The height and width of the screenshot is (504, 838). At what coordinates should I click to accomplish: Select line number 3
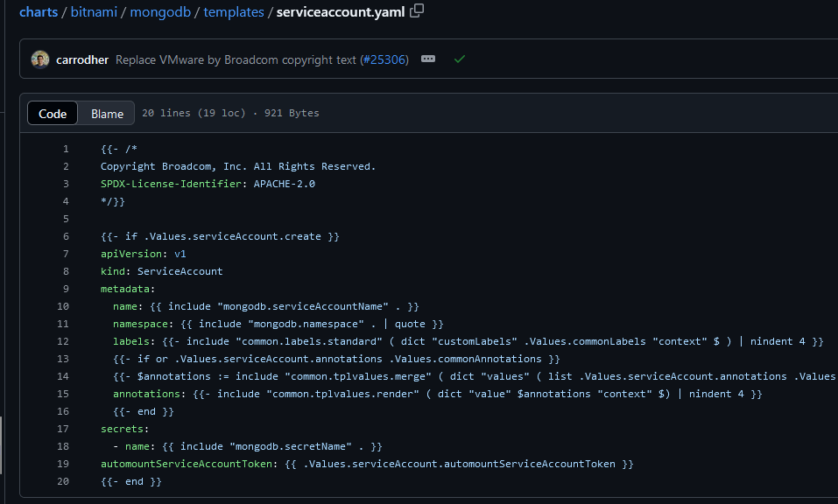(66, 184)
